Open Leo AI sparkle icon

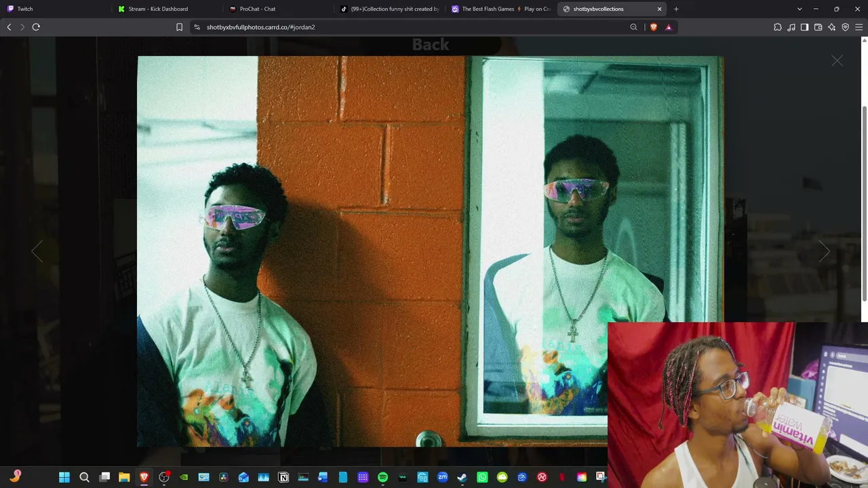point(831,27)
